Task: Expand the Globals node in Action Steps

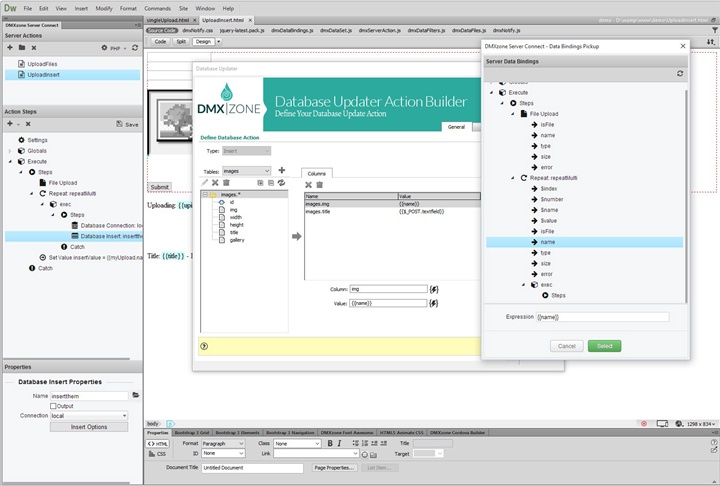Action: (10, 151)
